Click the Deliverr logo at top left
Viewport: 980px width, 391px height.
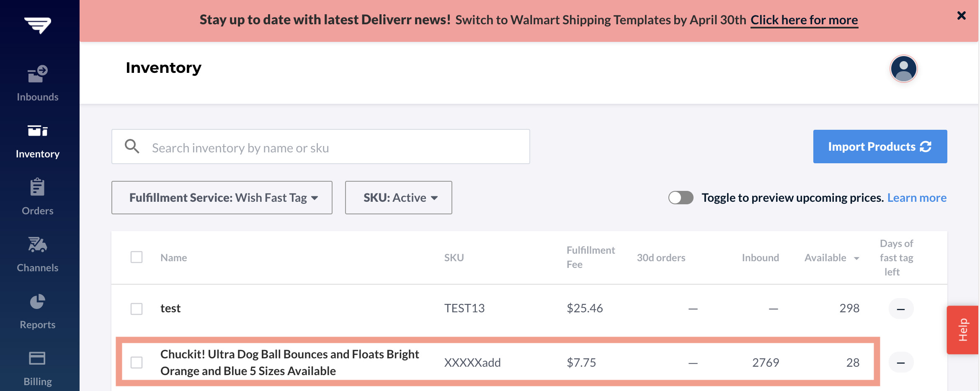38,25
